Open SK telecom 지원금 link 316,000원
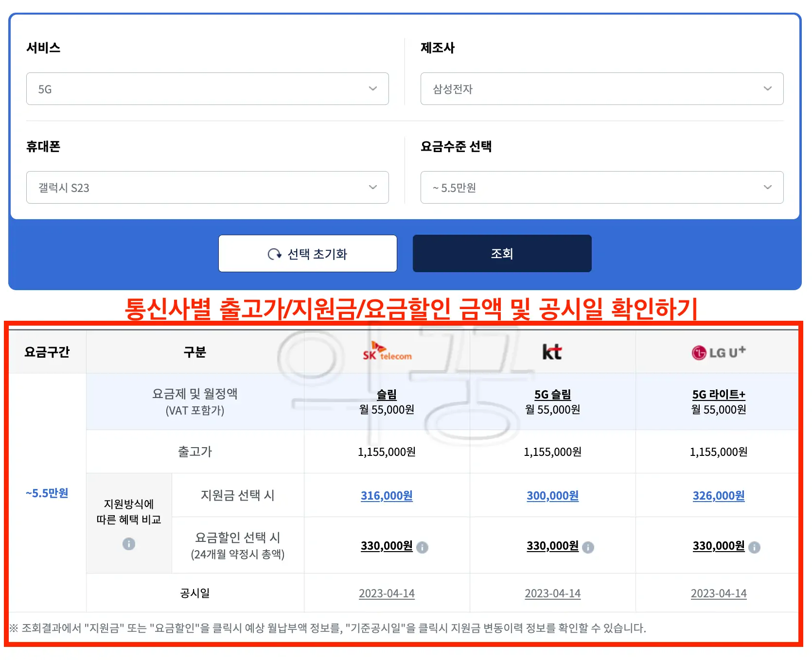The image size is (812, 660). pos(387,496)
